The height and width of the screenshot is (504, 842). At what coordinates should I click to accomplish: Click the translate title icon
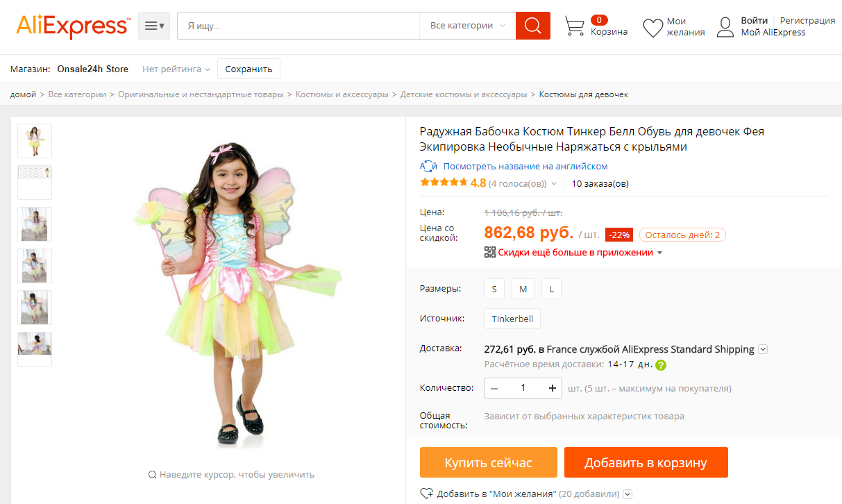[428, 166]
